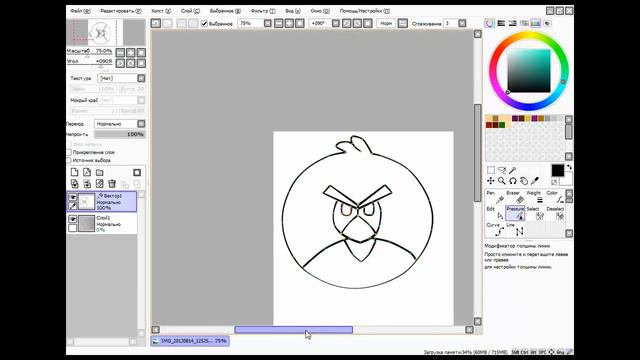The image size is (640, 360).
Task: Select the rotate view tool
Action: pos(513,180)
